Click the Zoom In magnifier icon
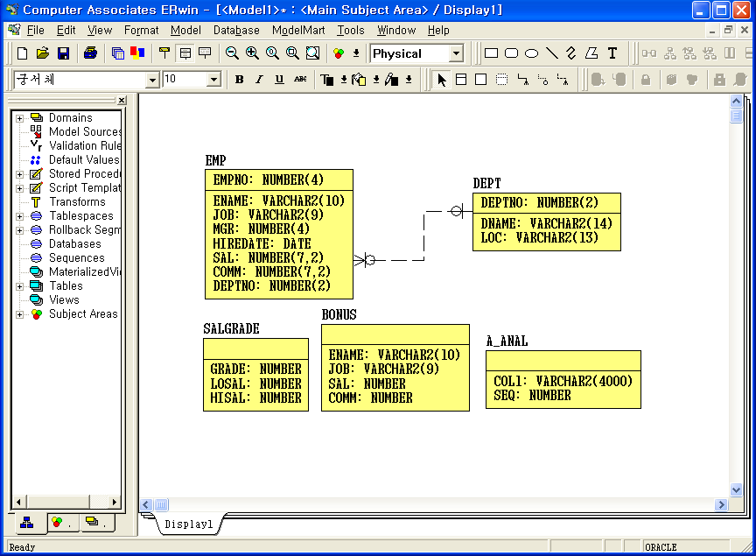The height and width of the screenshot is (556, 756). (x=252, y=53)
